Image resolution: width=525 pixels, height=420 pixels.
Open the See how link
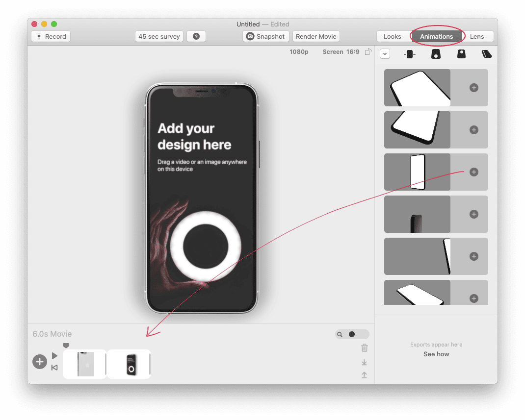pyautogui.click(x=436, y=354)
